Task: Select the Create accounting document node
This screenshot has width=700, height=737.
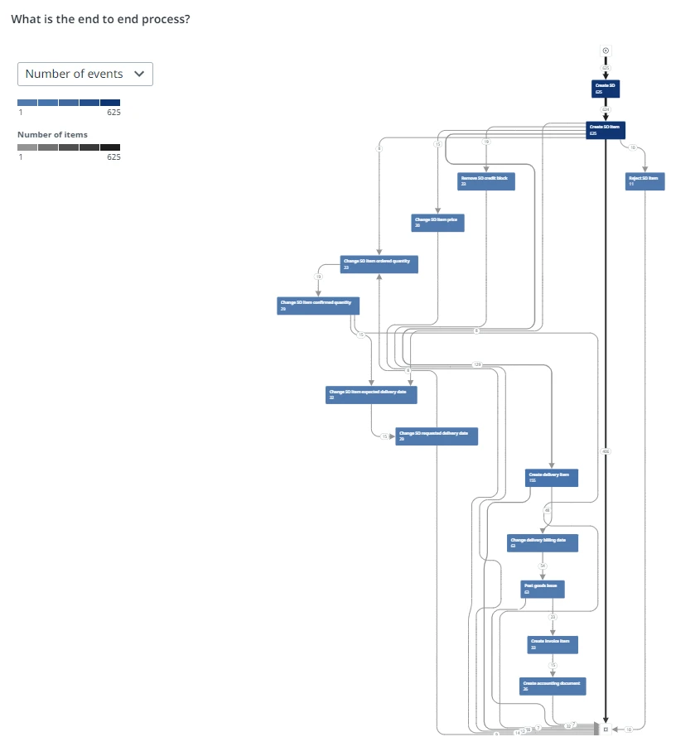Action: coord(553,686)
